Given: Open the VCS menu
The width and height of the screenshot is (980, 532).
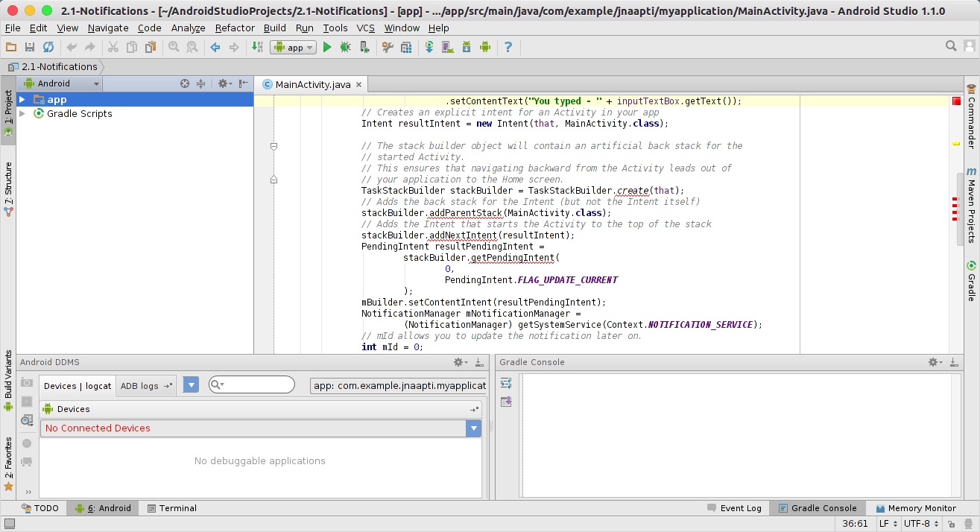Looking at the screenshot, I should [365, 28].
